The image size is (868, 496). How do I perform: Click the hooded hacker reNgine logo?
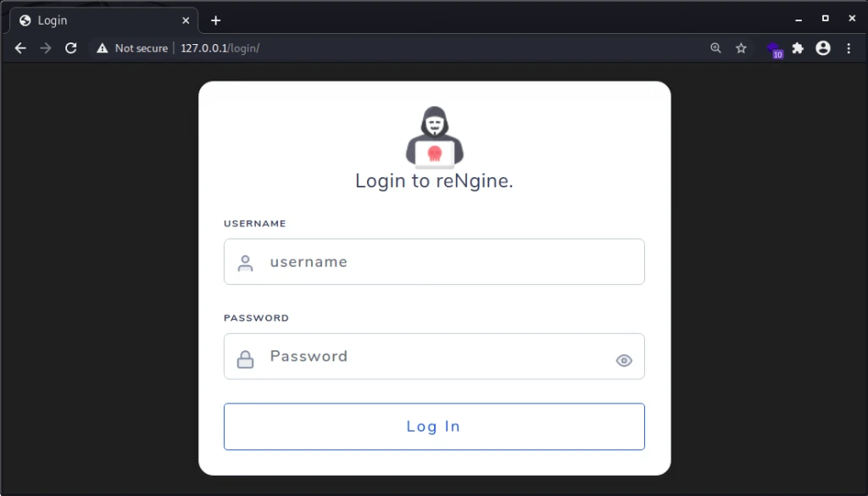pos(435,137)
